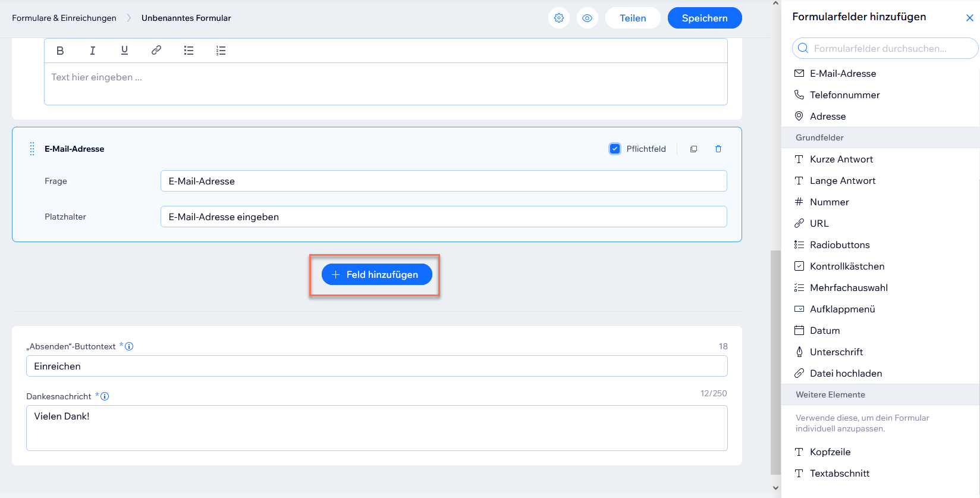Show info for Absenden-Buttontext
Viewport: 980px width, 498px height.
(x=129, y=346)
